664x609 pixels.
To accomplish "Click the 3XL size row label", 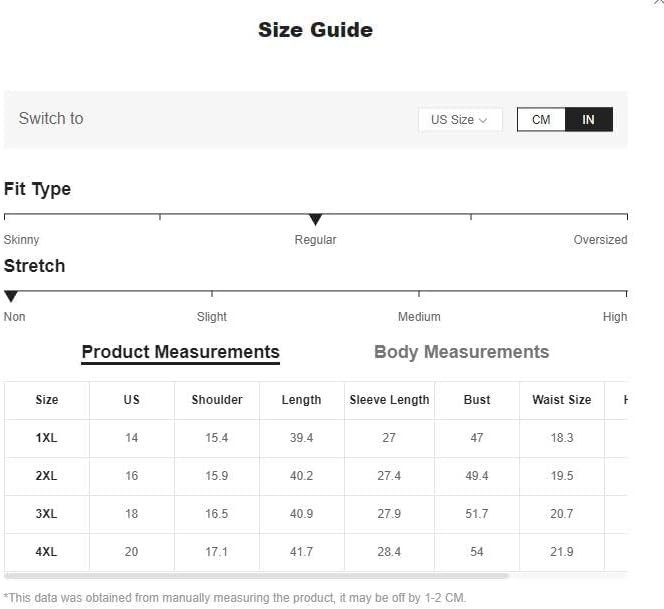I will 46,514.
